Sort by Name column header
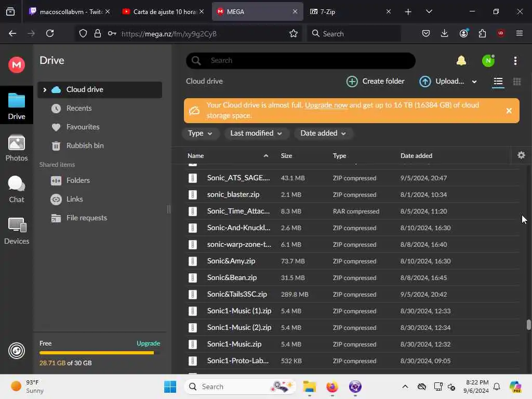532x399 pixels. (195, 156)
